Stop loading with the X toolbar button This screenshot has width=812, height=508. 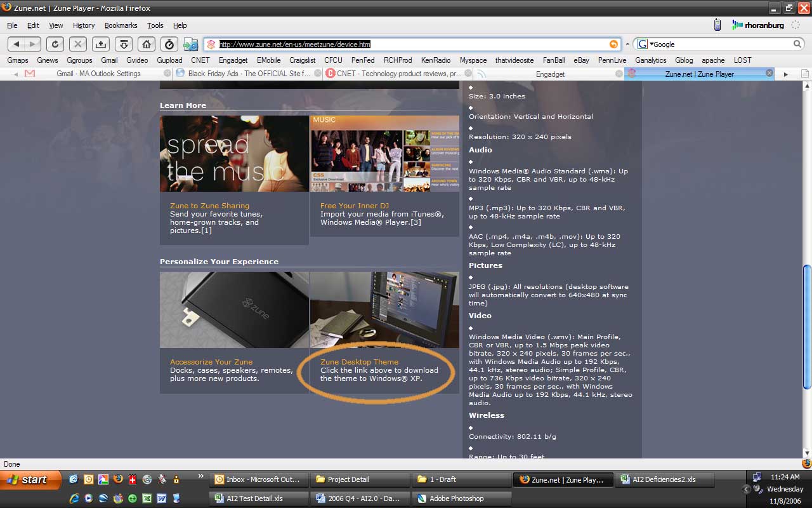point(77,44)
